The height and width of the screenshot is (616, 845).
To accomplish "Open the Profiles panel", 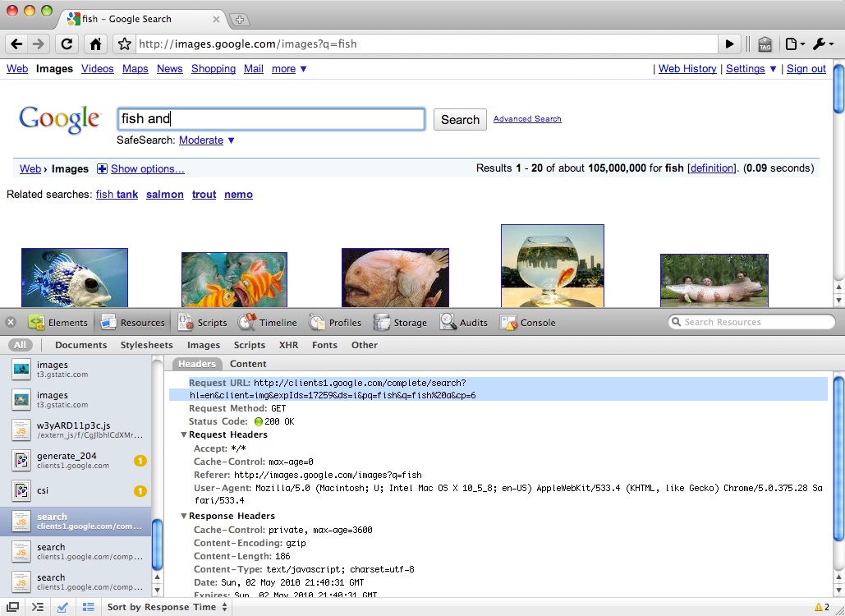I will [335, 322].
